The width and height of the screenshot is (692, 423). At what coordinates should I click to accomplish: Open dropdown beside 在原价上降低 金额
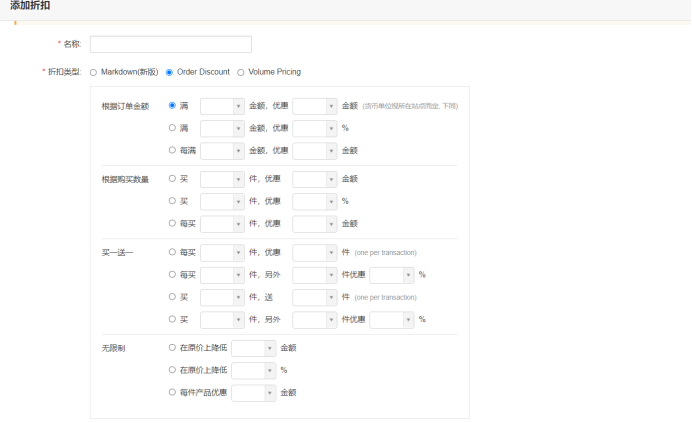(253, 348)
